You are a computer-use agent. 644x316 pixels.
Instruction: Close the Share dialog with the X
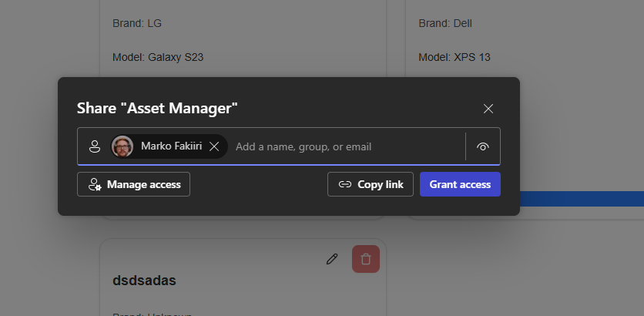pyautogui.click(x=488, y=109)
